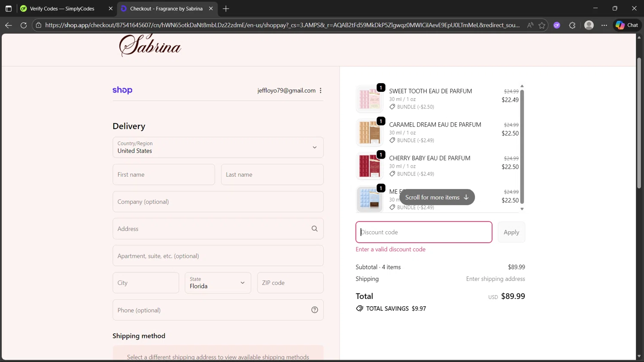
Task: Click the $22.49 Sweet Tooth price
Action: [510, 100]
